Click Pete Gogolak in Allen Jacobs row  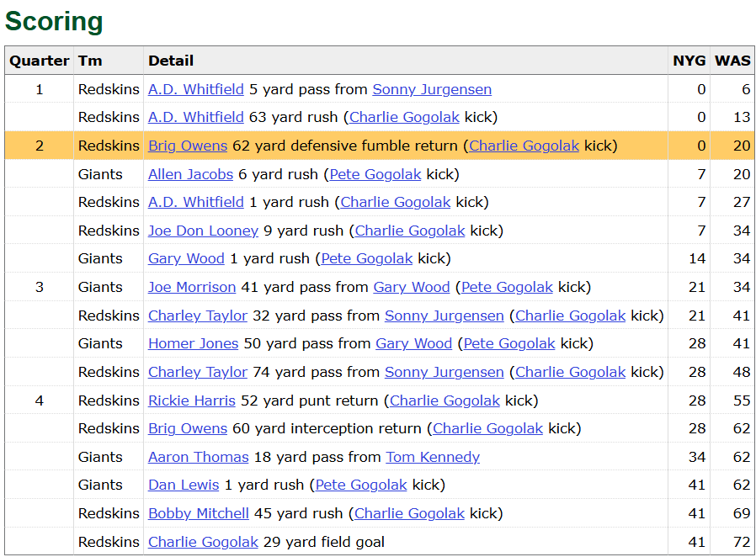click(x=375, y=174)
